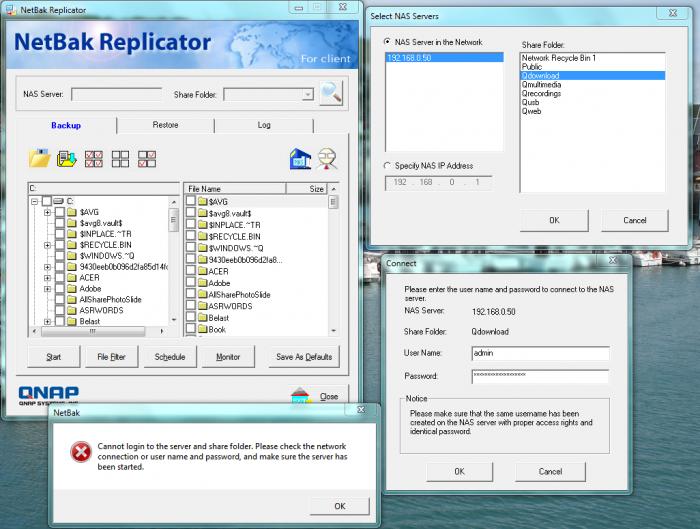
Task: Open the Schedule button
Action: [x=170, y=357]
